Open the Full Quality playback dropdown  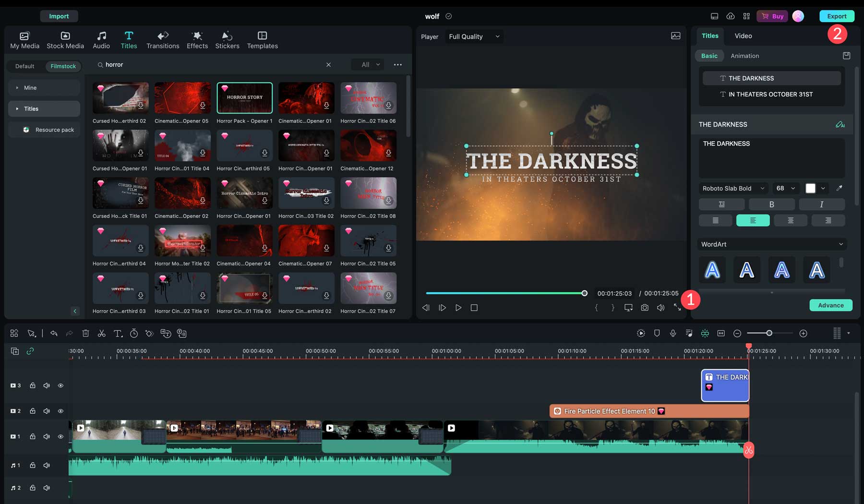click(x=474, y=36)
